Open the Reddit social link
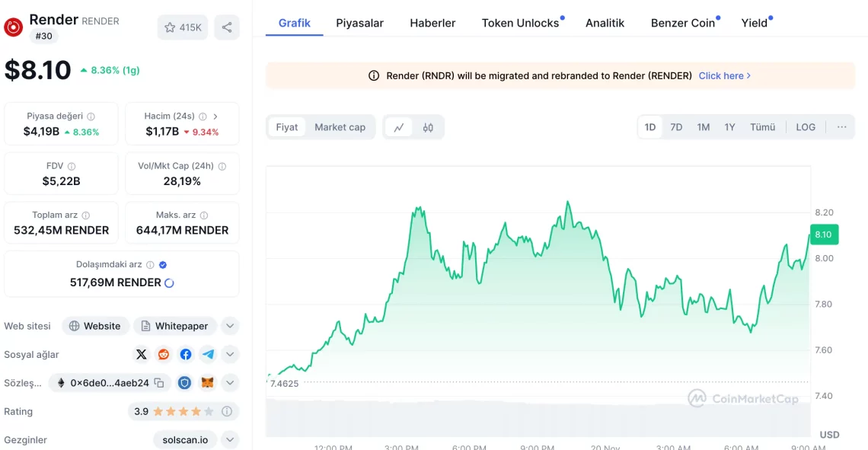 (x=164, y=354)
